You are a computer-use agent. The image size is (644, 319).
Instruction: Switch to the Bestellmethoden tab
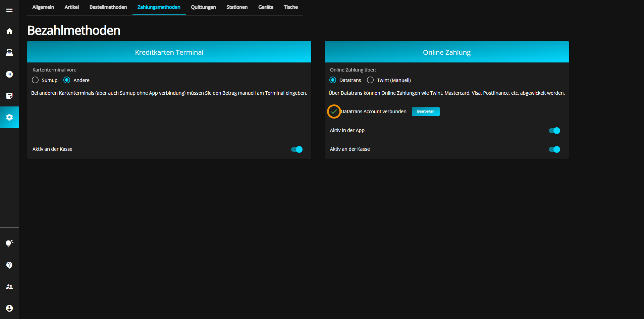coord(108,7)
